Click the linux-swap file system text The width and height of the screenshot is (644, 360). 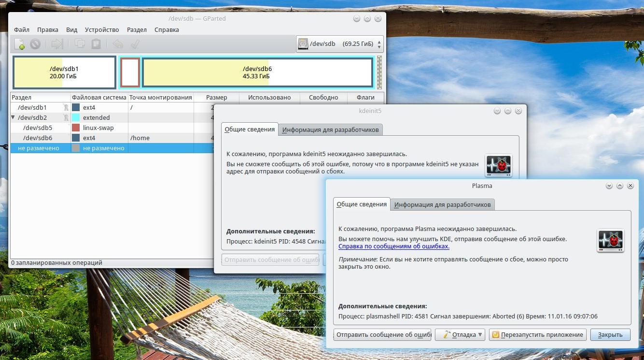[99, 128]
